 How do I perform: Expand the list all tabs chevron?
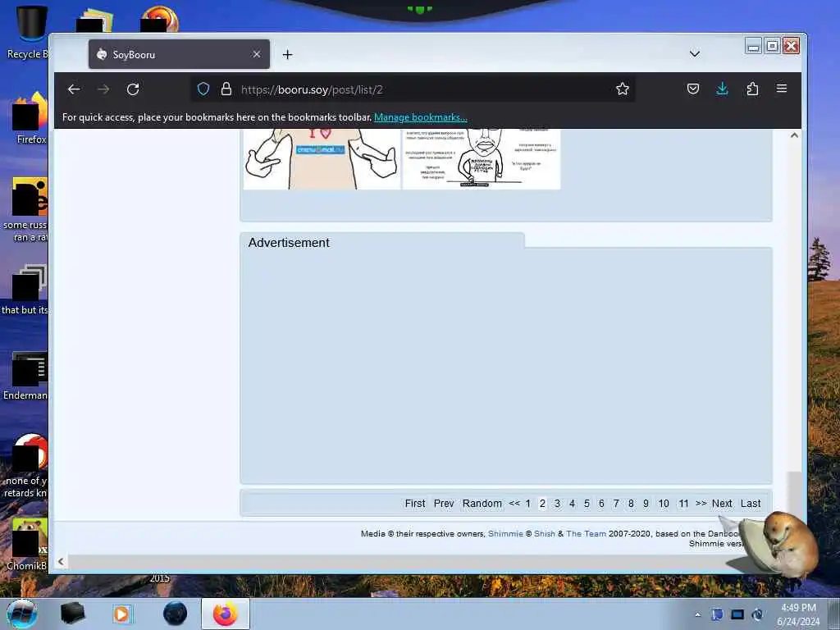coord(695,53)
